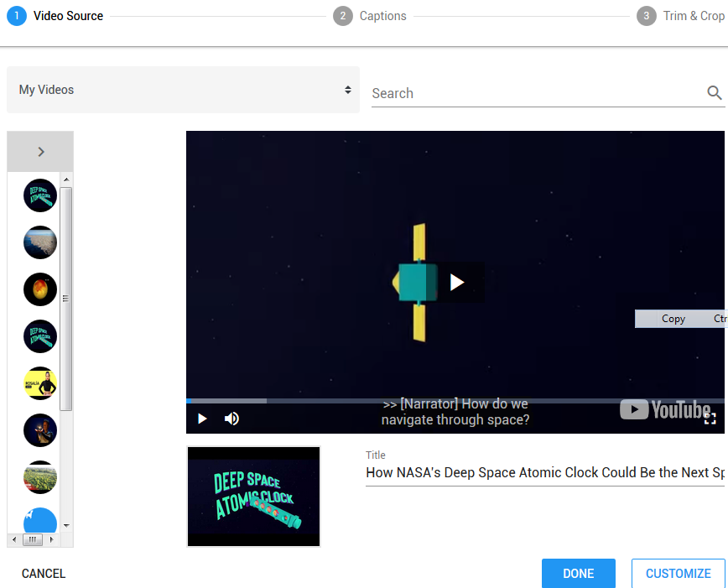The image size is (728, 588).
Task: Click the DONE button
Action: tap(578, 574)
